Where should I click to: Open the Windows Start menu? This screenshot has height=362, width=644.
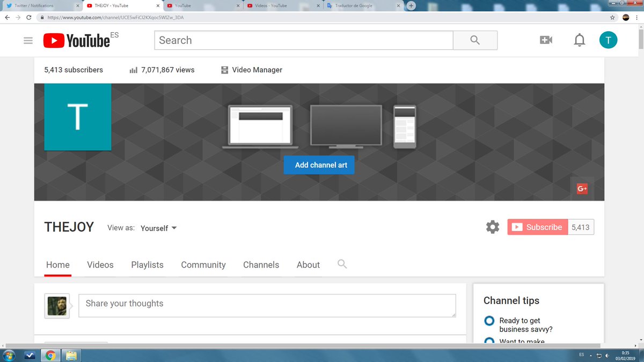pyautogui.click(x=9, y=355)
